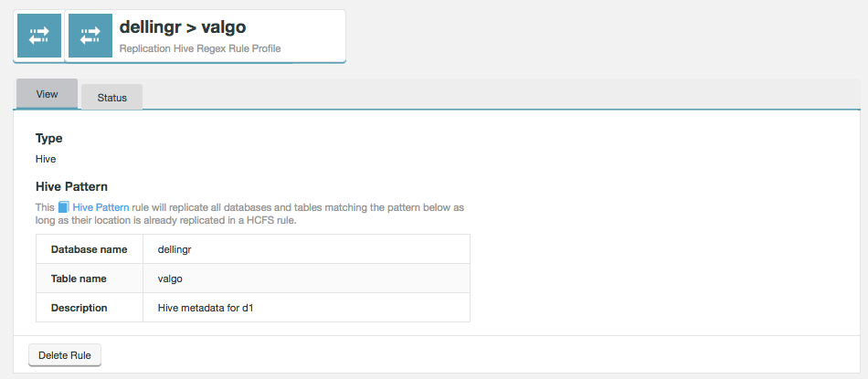The height and width of the screenshot is (379, 868).
Task: Follow the blue Hive Pattern link
Action: (101, 207)
